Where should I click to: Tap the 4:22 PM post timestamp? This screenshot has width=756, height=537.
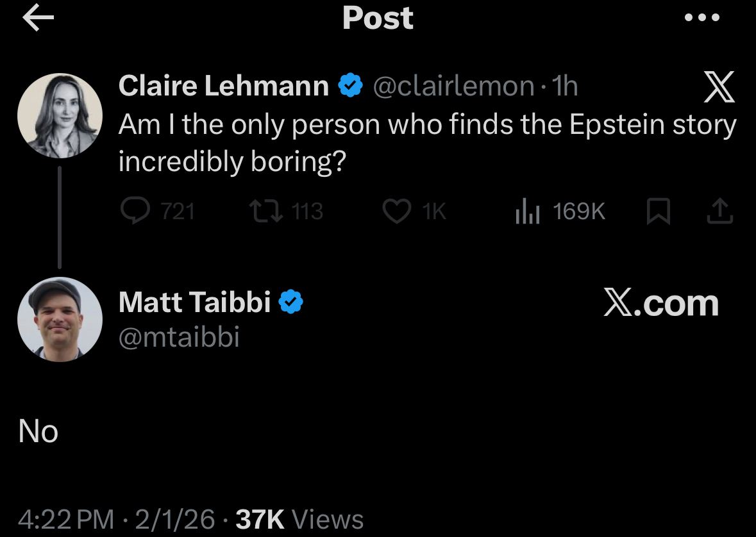pyautogui.click(x=66, y=519)
